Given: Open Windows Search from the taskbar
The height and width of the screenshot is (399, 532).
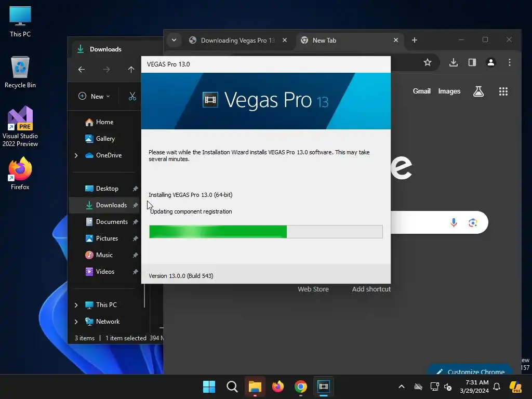Looking at the screenshot, I should coord(232,387).
